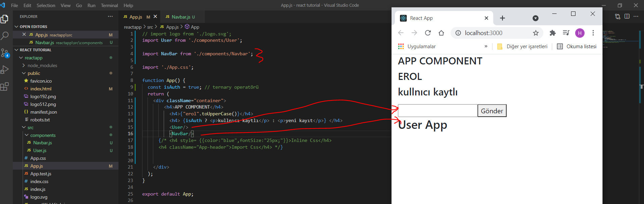Viewport: 644px width, 204px height.
Task: Click the text input next to Gönder
Action: tap(438, 111)
